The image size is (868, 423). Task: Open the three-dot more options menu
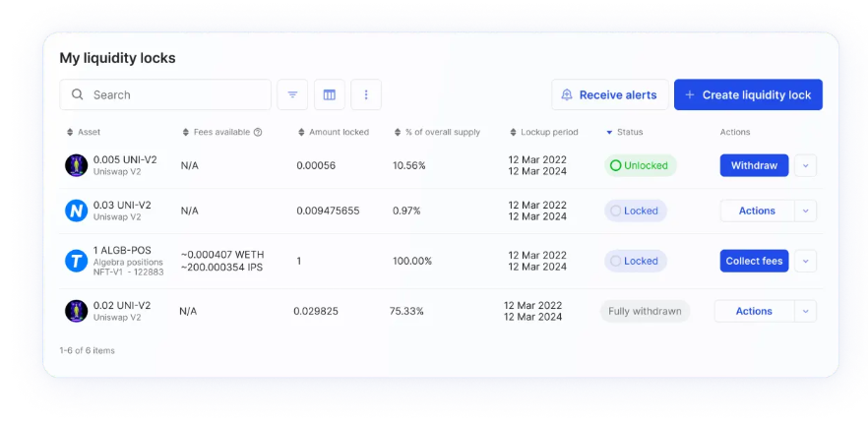pos(366,94)
